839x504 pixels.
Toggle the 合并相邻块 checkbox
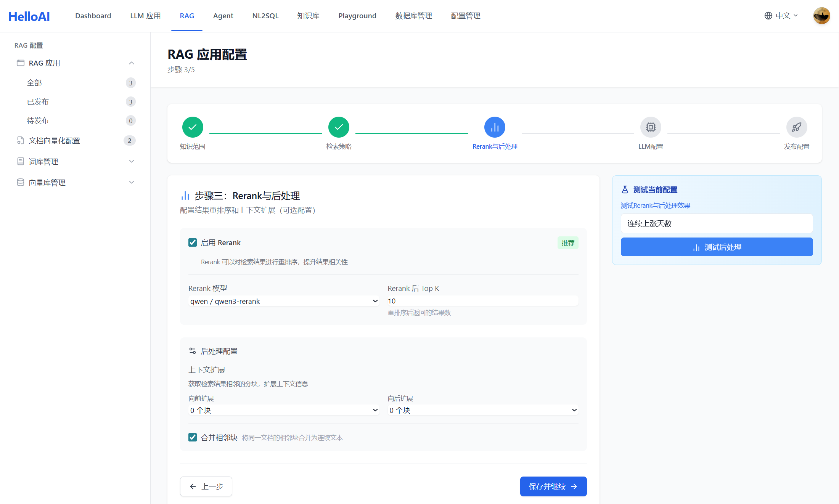193,437
